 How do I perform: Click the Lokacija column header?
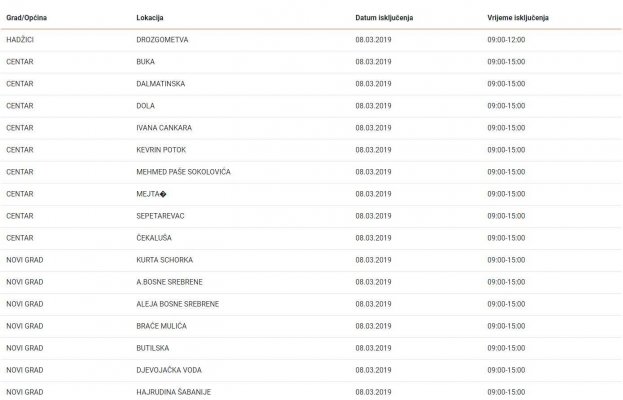[x=152, y=19]
